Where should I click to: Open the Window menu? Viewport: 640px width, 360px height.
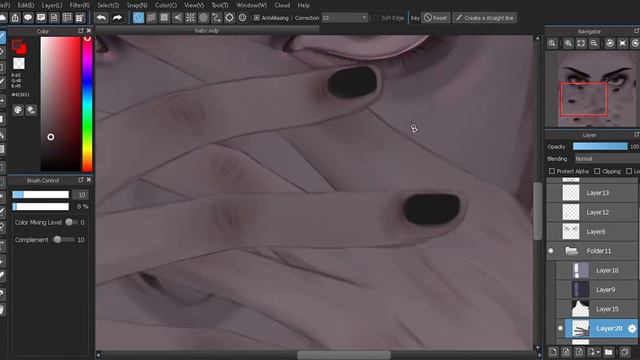[x=251, y=5]
